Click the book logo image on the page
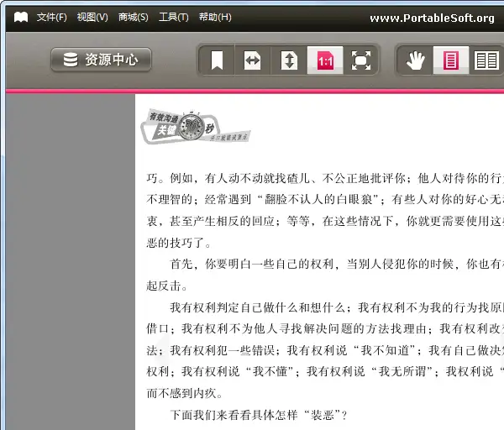The width and height of the screenshot is (504, 430). [196, 126]
